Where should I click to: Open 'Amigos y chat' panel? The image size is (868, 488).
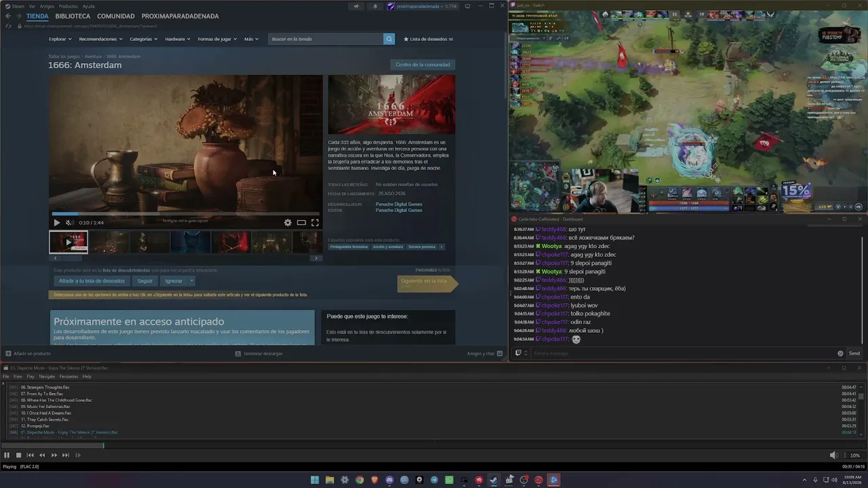[x=484, y=353]
